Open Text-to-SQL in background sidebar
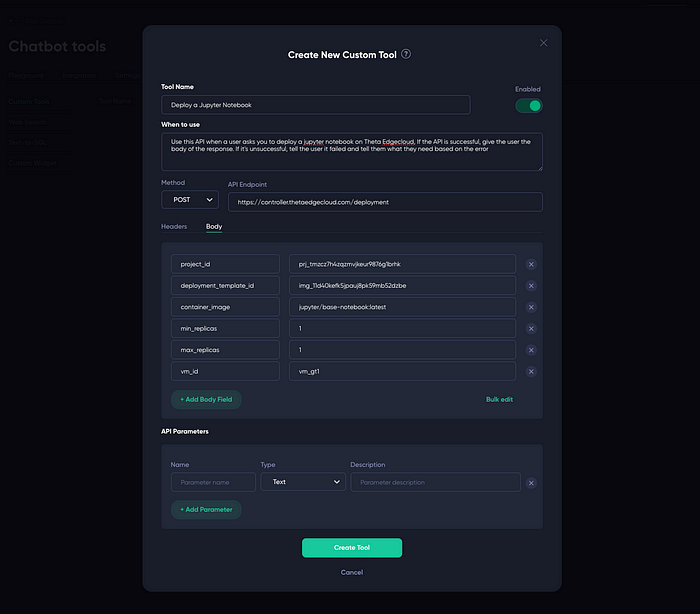700x614 pixels. click(27, 142)
